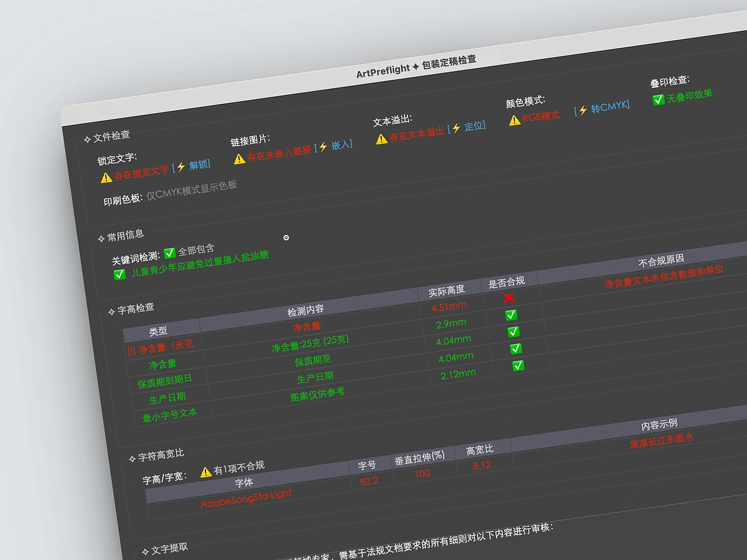Expand the 文字提取 section

point(145,552)
